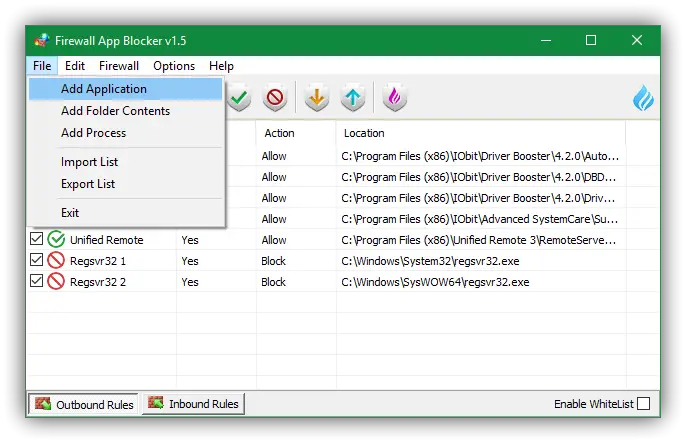Click Yes cell in Regsvr32 1 row
686x443 pixels.
tap(190, 261)
